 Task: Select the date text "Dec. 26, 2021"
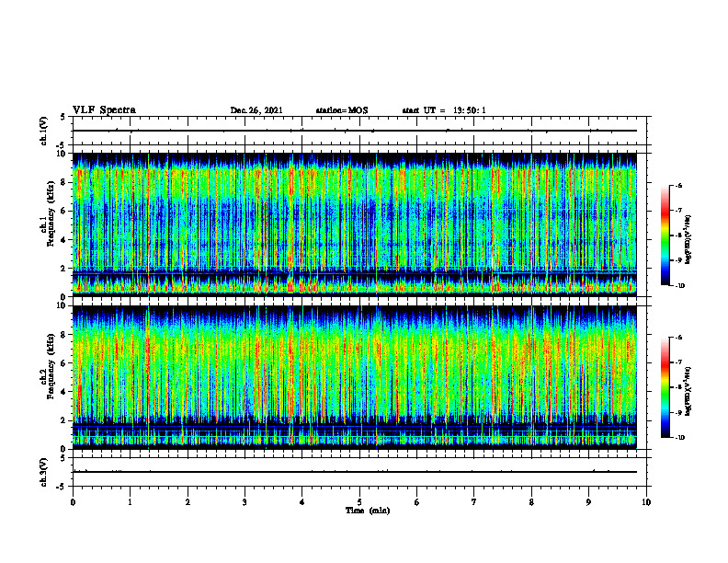click(256, 110)
